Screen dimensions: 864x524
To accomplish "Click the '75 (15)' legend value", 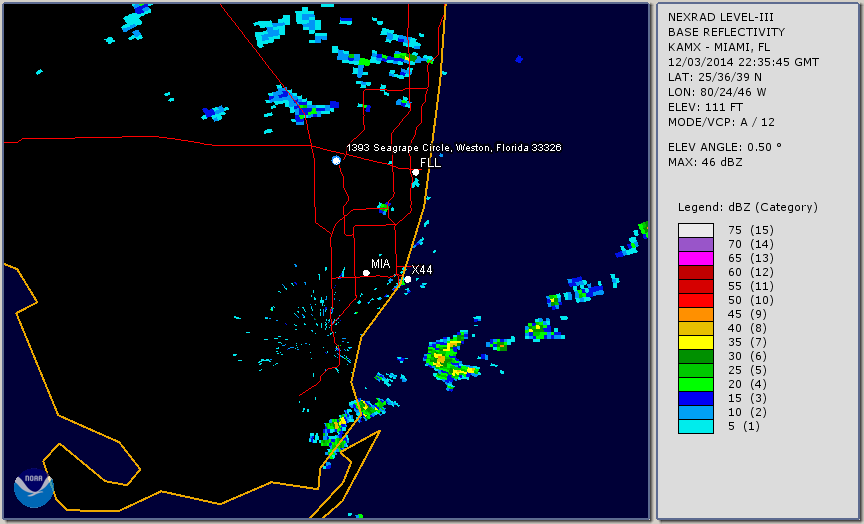I will [750, 230].
